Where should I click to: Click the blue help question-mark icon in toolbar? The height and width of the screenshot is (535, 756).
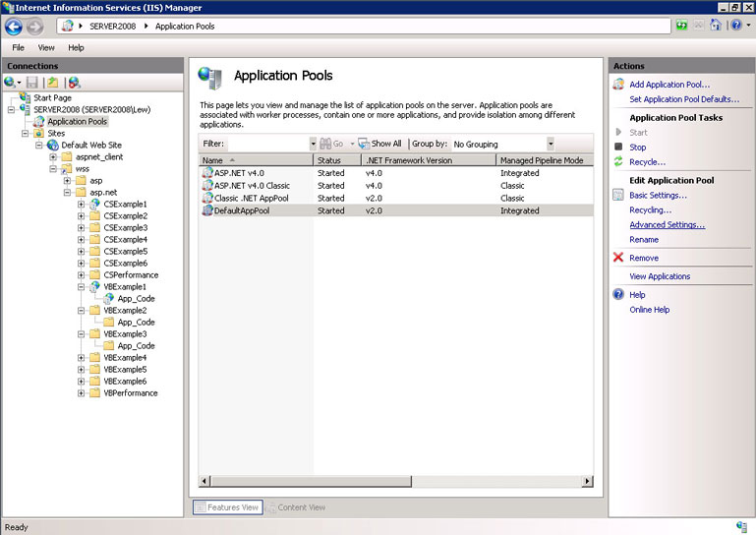coord(736,26)
